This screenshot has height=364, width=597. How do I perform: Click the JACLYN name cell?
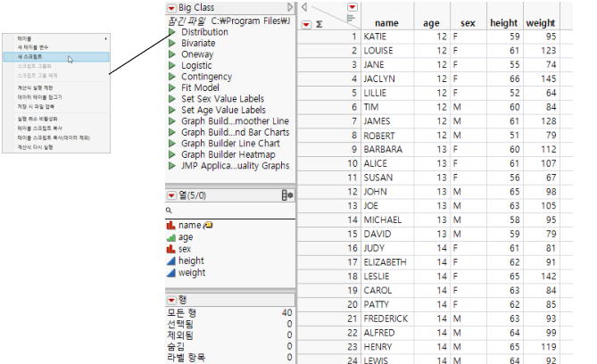click(386, 79)
